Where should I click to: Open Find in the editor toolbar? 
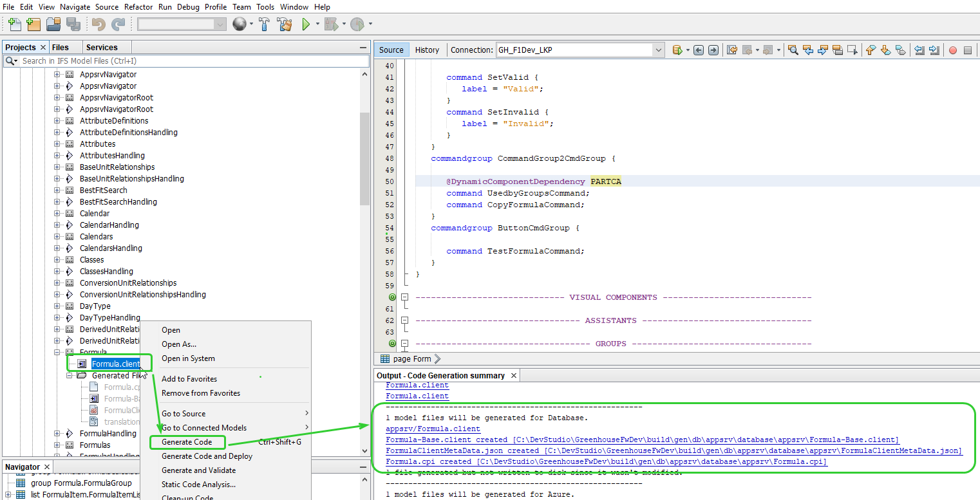793,50
